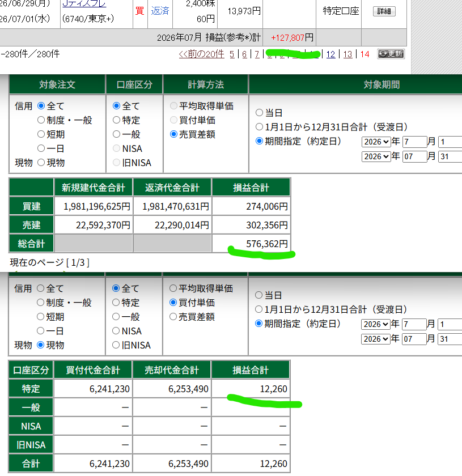Viewport: 462px width, 476px height.
Task: Click the 特定 row profit value 12,260
Action: point(273,389)
